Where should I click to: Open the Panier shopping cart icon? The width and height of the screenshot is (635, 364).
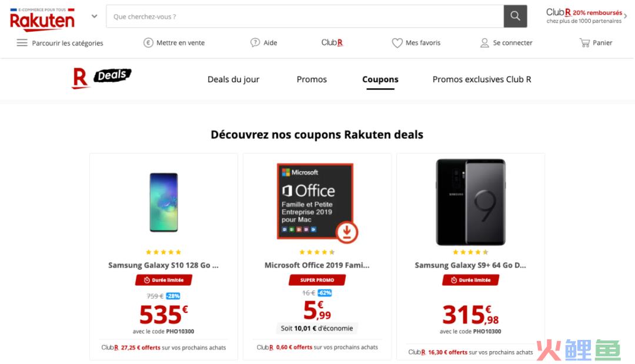584,42
